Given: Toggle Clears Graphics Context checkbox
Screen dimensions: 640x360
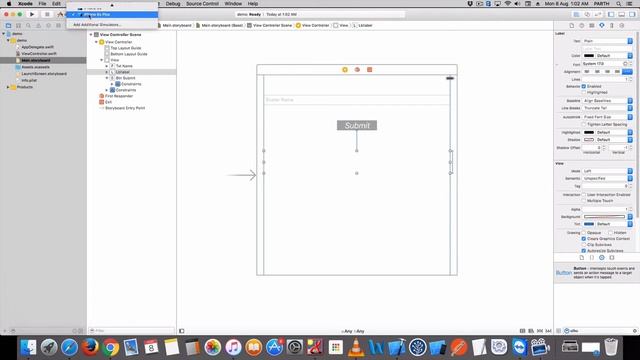Looking at the screenshot, I should [584, 238].
